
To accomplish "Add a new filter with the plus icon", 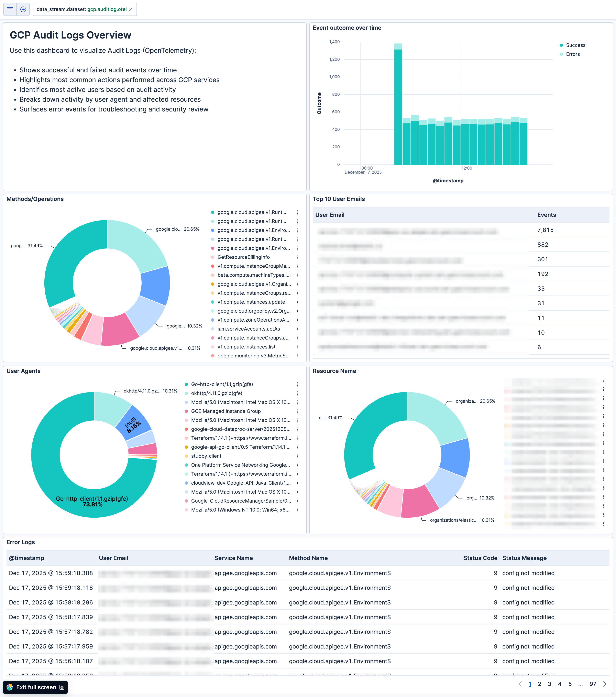I will click(x=23, y=9).
